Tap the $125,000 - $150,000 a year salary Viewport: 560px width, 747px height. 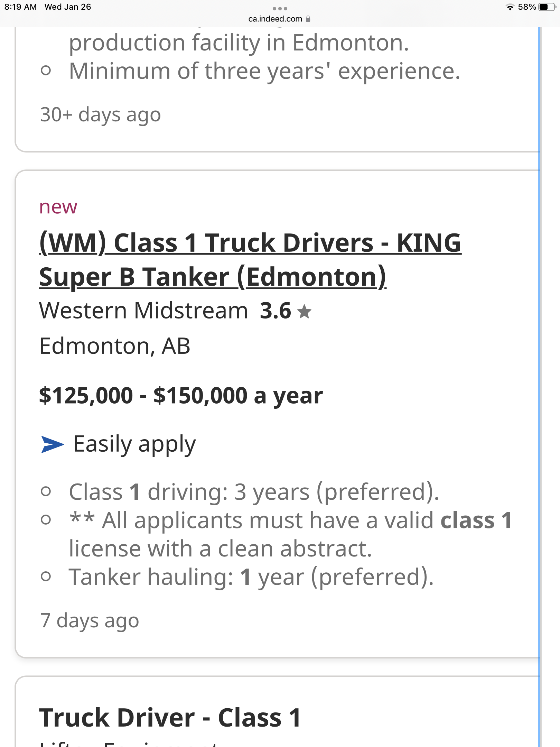click(x=181, y=395)
